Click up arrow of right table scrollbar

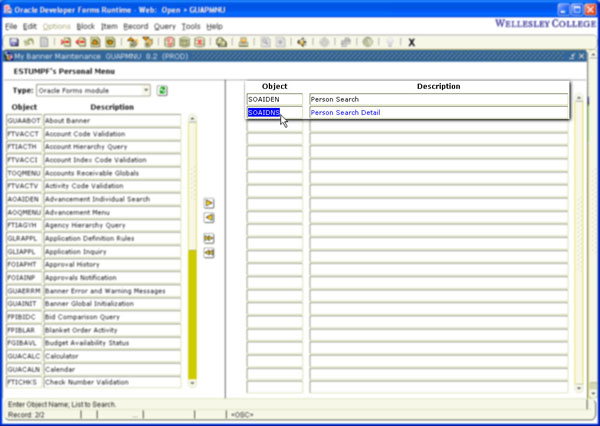click(579, 99)
